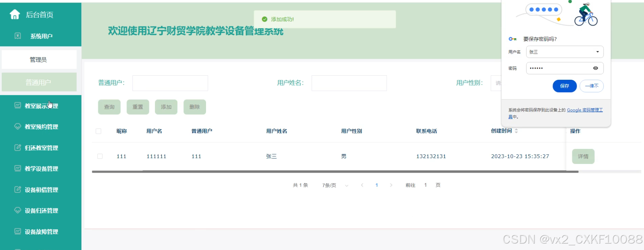Tick the checkbox for row 111
This screenshot has width=644, height=250.
(100, 156)
